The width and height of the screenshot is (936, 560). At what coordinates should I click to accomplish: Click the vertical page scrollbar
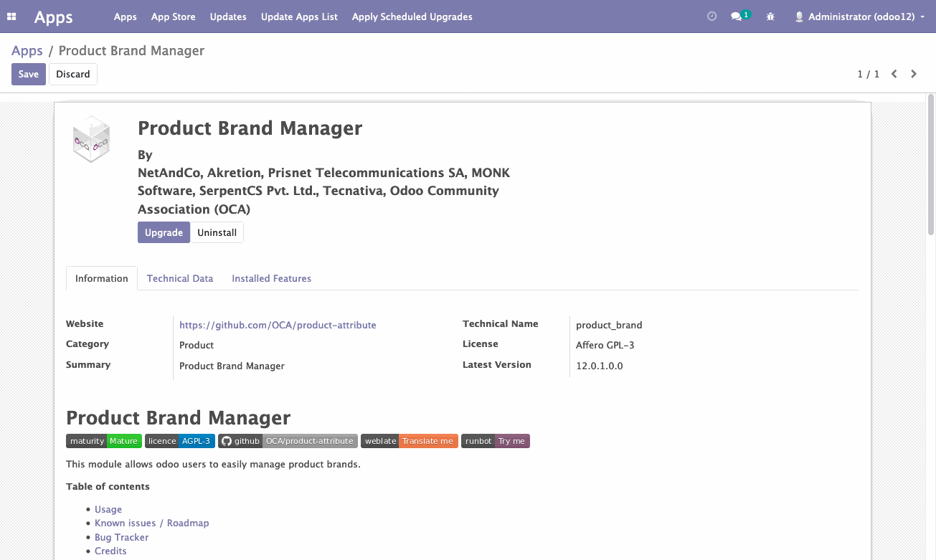[931, 164]
